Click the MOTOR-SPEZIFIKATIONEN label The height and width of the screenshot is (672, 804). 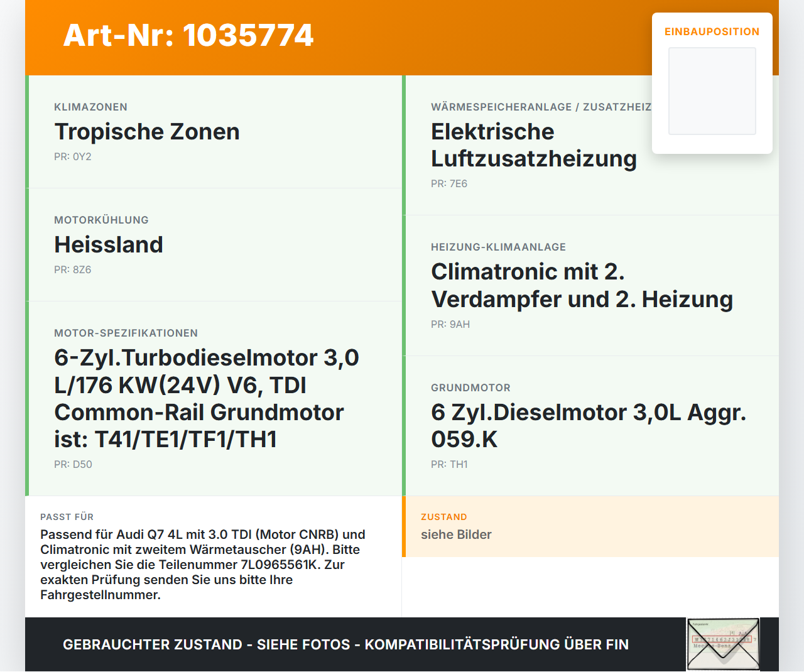click(x=126, y=333)
